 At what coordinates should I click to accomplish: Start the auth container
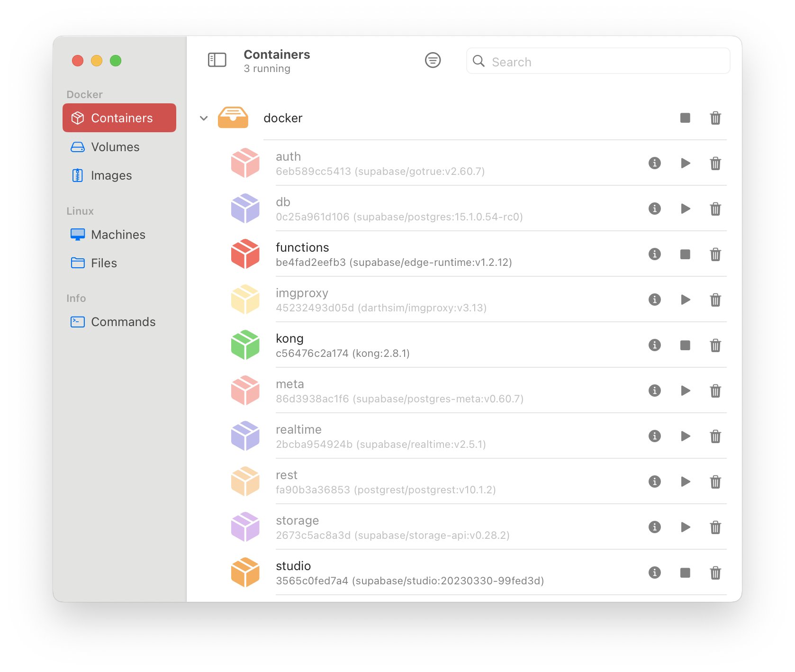(685, 163)
